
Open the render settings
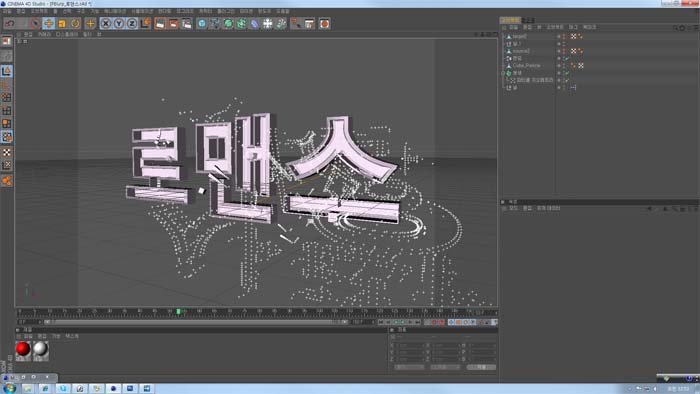coord(187,23)
